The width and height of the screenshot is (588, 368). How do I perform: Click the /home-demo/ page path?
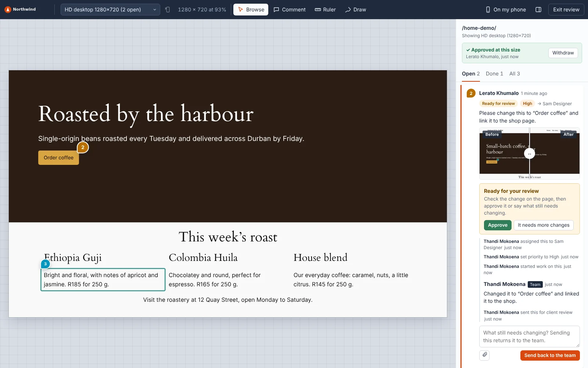[x=479, y=28]
